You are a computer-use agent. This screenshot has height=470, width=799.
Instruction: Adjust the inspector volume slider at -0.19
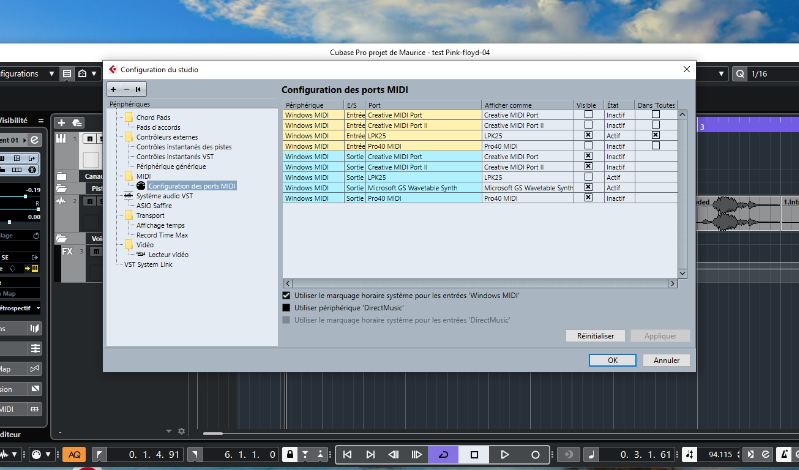(x=20, y=196)
